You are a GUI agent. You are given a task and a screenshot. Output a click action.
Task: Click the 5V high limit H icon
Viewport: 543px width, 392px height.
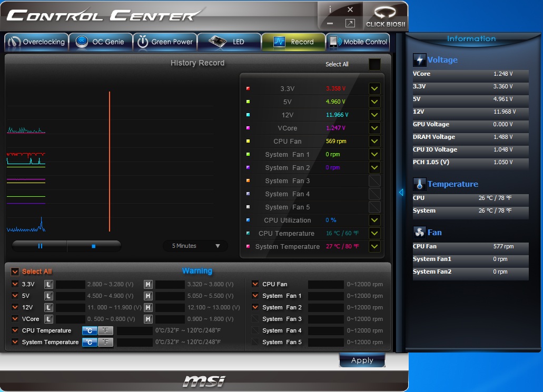[148, 296]
